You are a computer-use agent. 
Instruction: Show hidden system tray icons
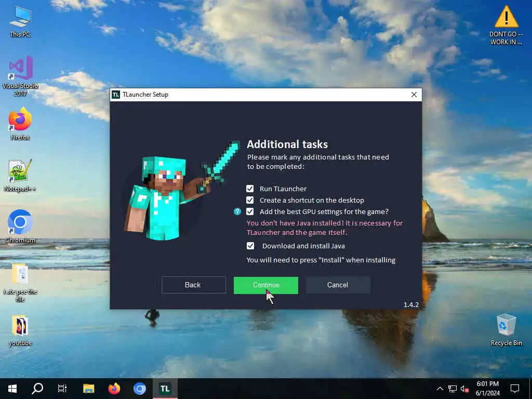click(x=440, y=389)
